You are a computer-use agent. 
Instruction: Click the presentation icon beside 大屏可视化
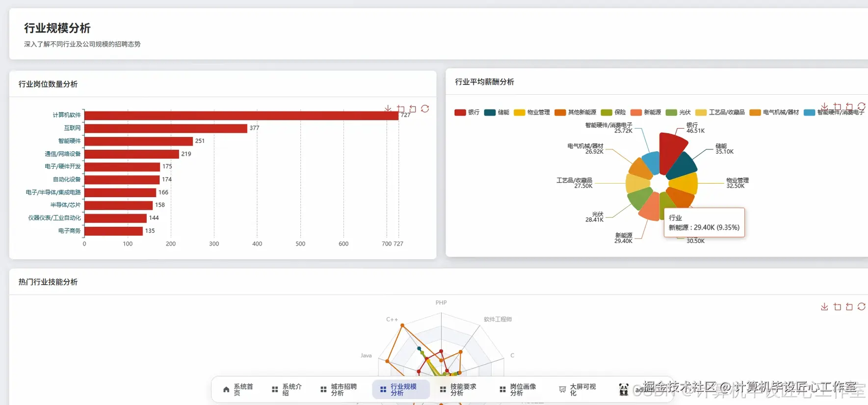coord(562,390)
